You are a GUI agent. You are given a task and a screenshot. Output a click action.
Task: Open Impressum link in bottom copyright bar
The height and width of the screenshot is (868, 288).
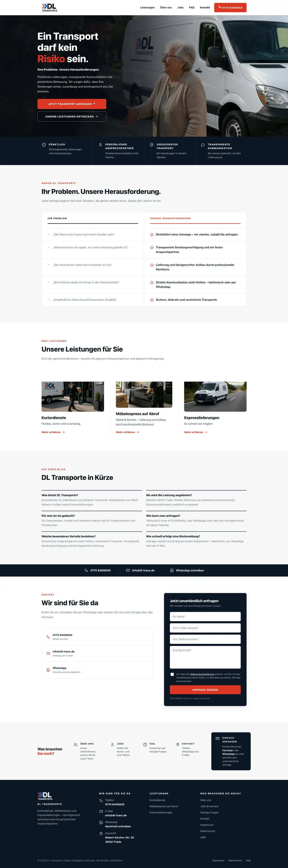218,860
